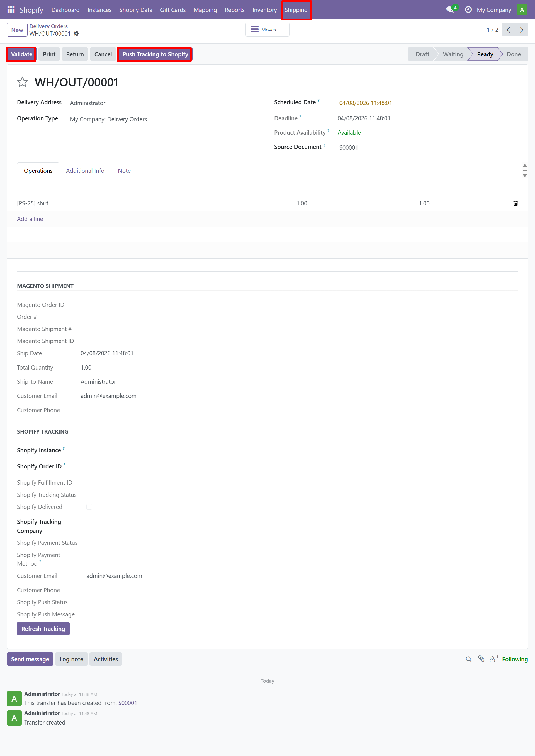Screen dimensions: 535x756
Task: Click the search messages magnifier in chatter
Action: point(468,659)
